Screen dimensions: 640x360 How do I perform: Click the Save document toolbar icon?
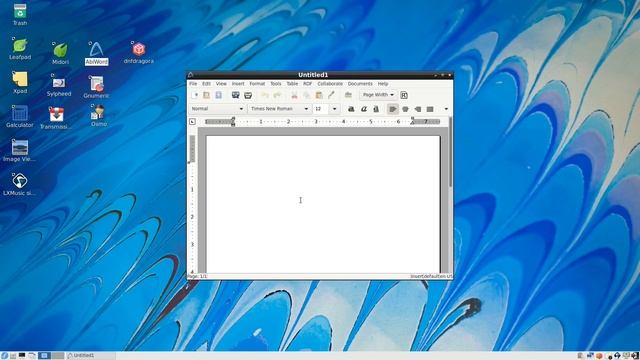click(218, 95)
